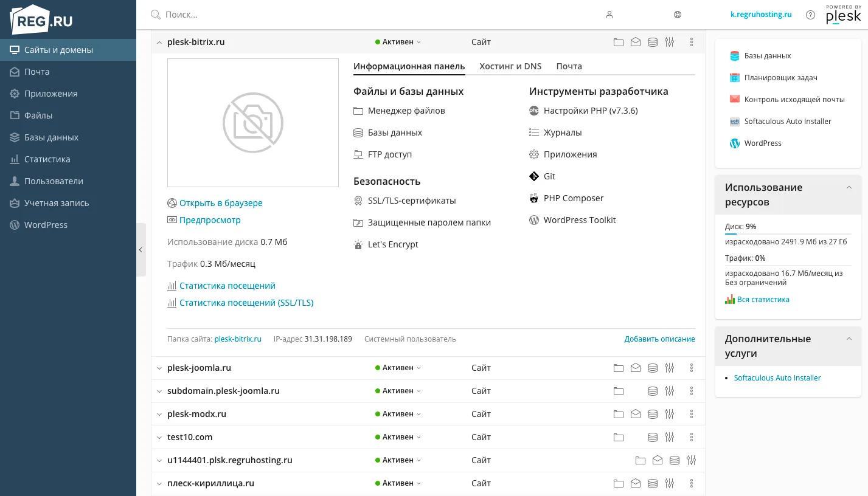Screen dimensions: 868x496
Task: Open Активен status dropdown for плеск-кириллица.ru
Action: coord(398,483)
